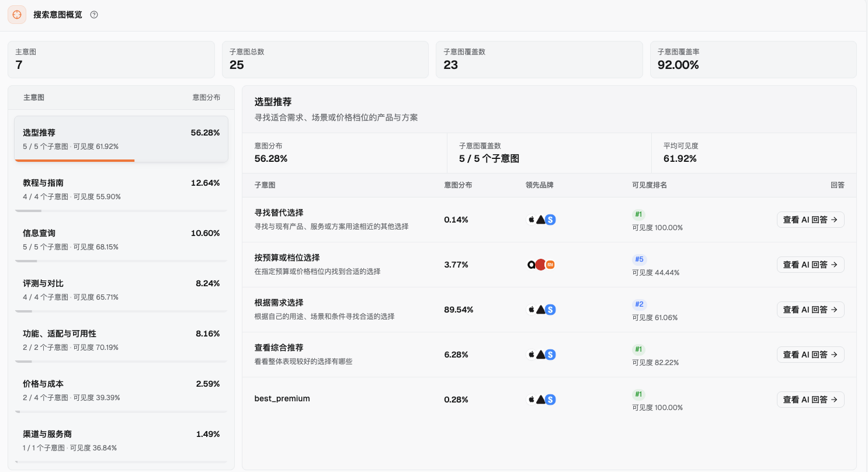Click the #1 rank badge in best_premium row

638,394
